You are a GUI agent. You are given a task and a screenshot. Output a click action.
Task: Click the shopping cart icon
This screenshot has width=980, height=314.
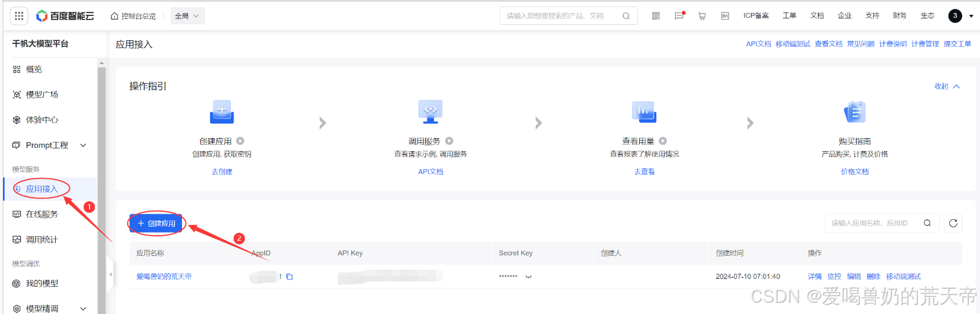pyautogui.click(x=702, y=16)
